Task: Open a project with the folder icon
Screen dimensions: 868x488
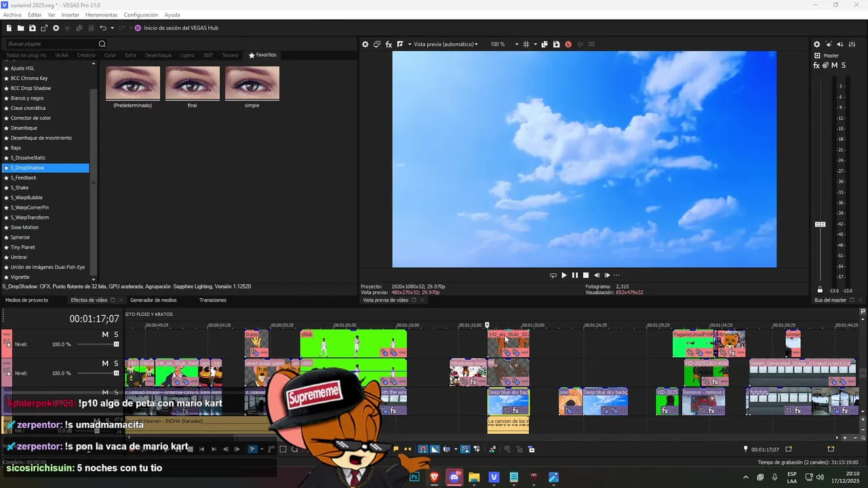Action: click(20, 28)
